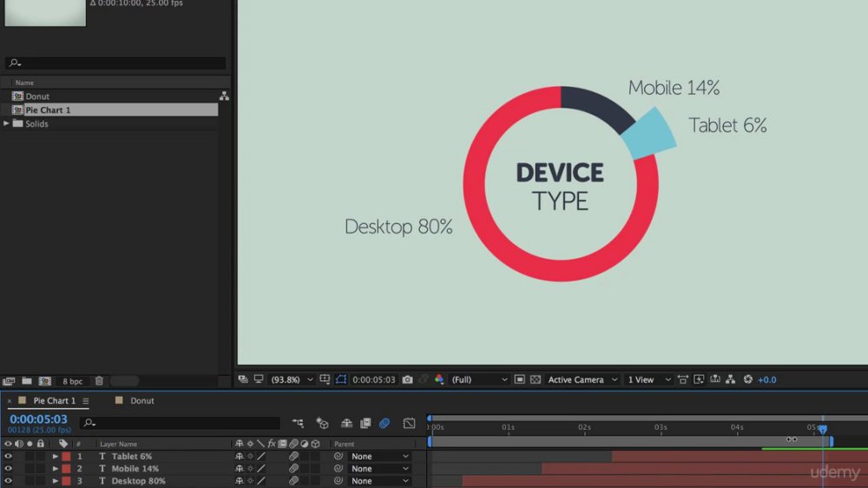Image resolution: width=868 pixels, height=488 pixels.
Task: Click parent pick whip for Desktop 80% layer
Action: pos(339,481)
